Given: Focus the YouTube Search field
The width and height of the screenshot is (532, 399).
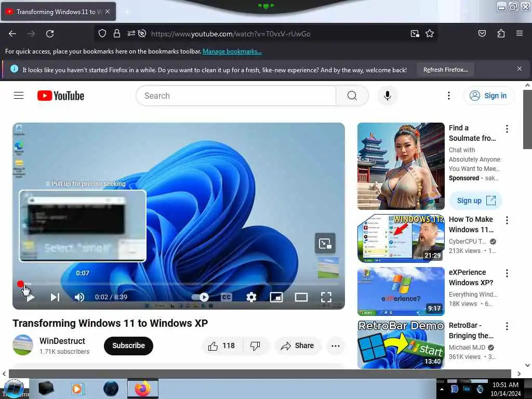Looking at the screenshot, I should coord(236,96).
